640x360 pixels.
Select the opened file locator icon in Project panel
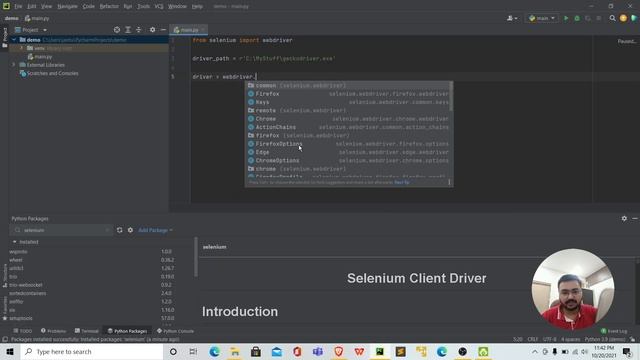tap(117, 30)
